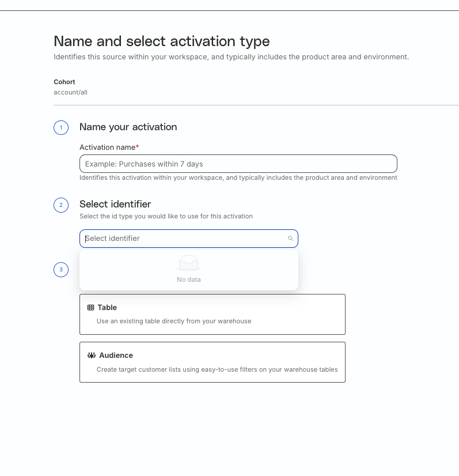Click the existing table from warehouse description
This screenshot has width=459, height=476.
(x=174, y=321)
